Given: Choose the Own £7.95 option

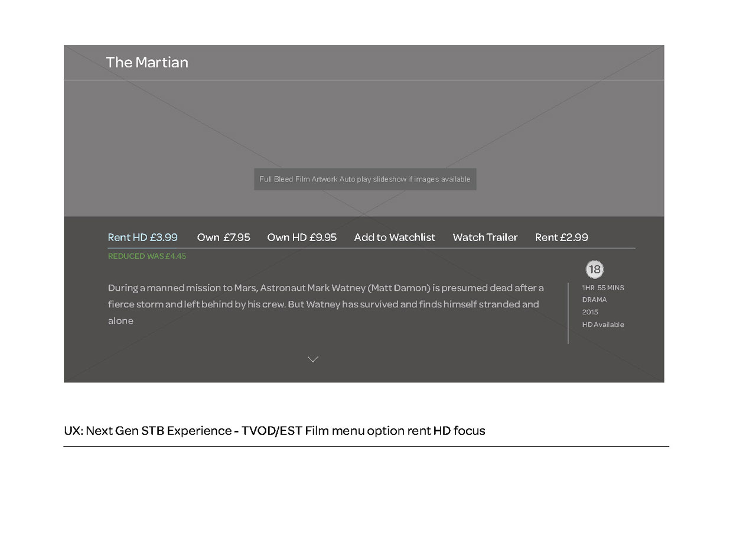Looking at the screenshot, I should click(223, 237).
